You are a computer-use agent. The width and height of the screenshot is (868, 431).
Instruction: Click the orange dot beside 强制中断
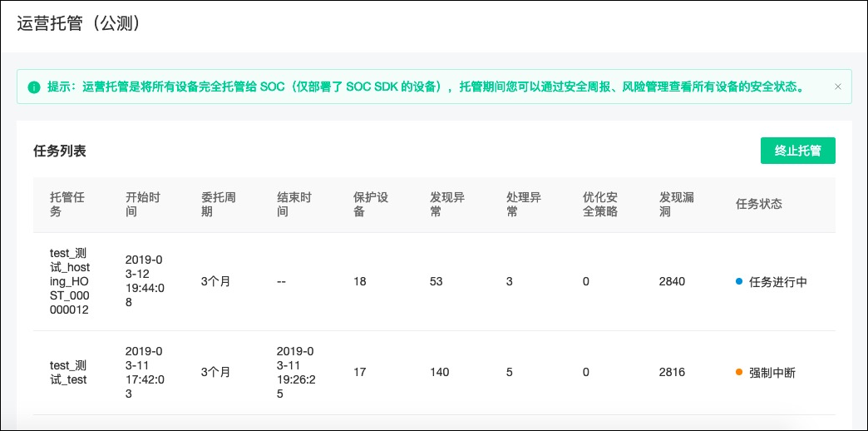(738, 372)
